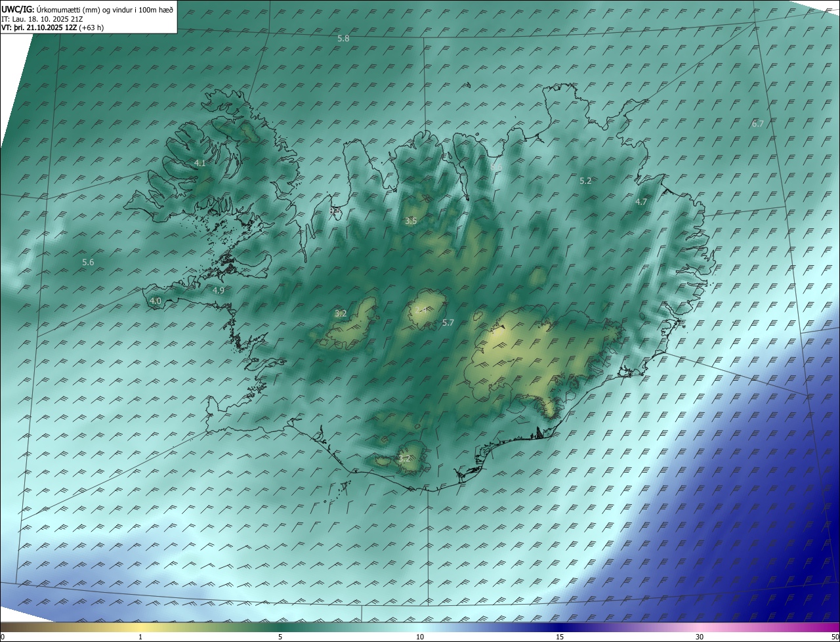Click the 30 tick label on the color scale
The image size is (840, 642).
click(700, 637)
